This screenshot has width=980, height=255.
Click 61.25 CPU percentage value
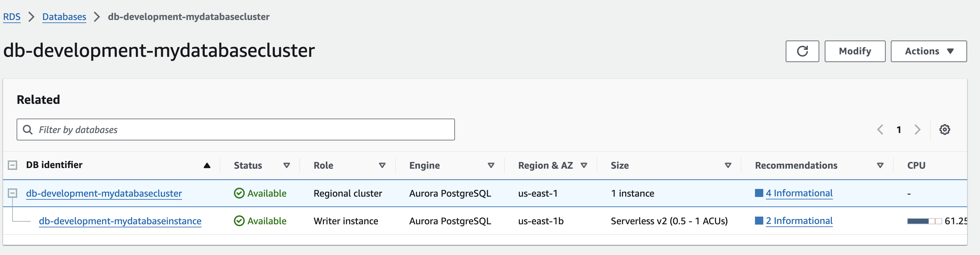[956, 221]
